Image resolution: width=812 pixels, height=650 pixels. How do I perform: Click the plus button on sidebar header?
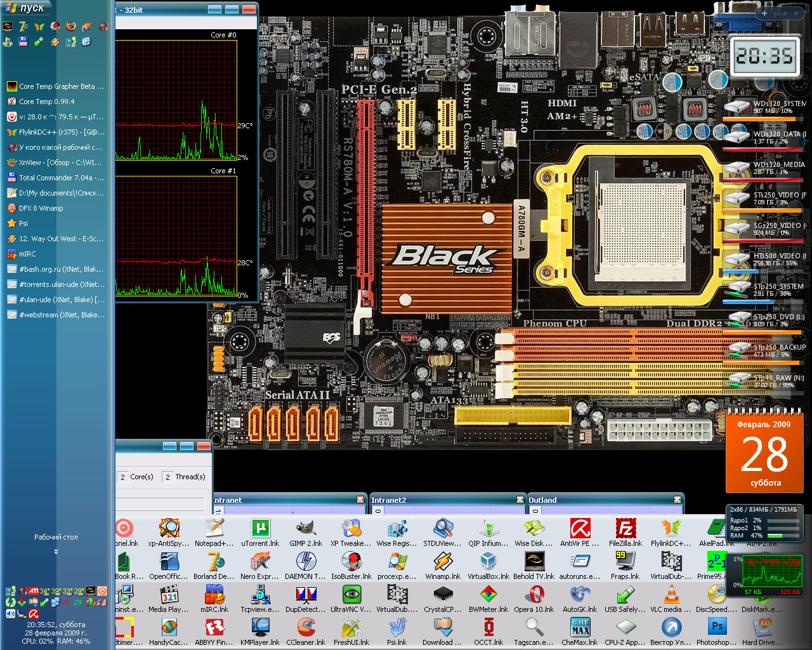(764, 13)
